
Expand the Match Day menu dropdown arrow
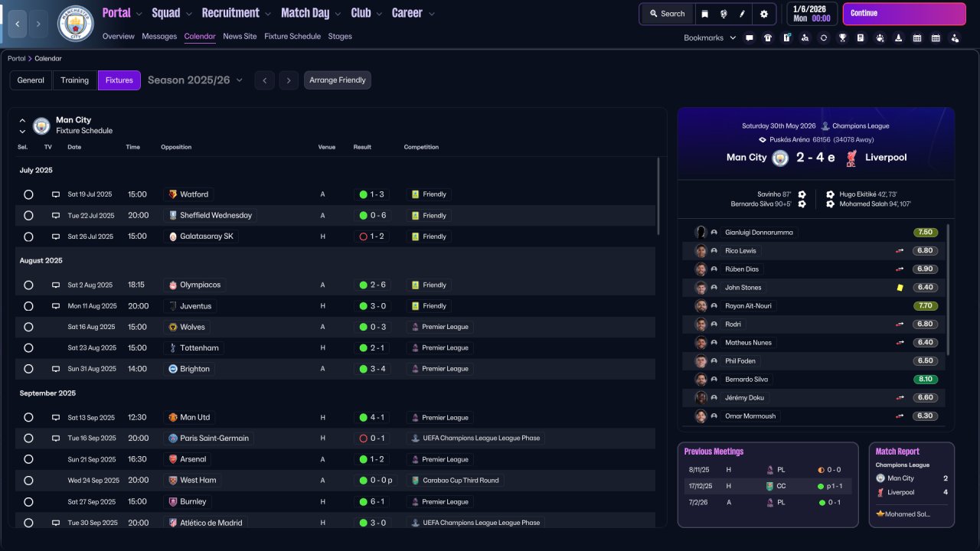[337, 14]
